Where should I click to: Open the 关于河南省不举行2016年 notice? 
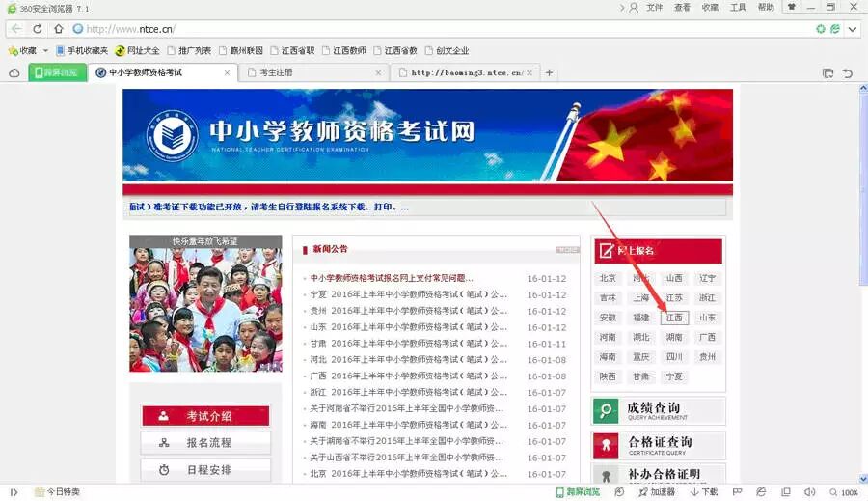click(x=407, y=409)
